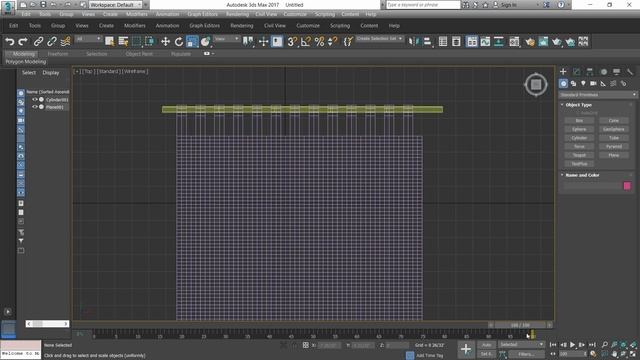Screen dimensions: 640x360
Task: Click the Redo arrow in the toolbar
Action: point(23,41)
